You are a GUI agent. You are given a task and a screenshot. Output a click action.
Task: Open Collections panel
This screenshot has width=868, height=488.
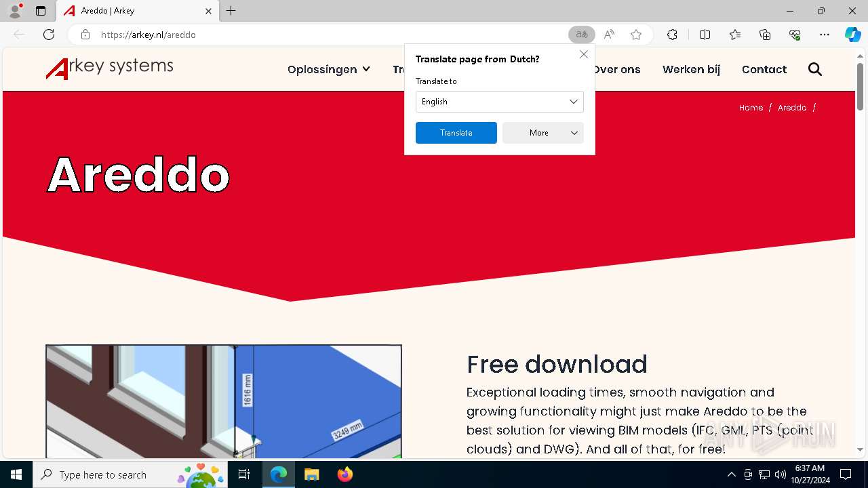point(765,35)
